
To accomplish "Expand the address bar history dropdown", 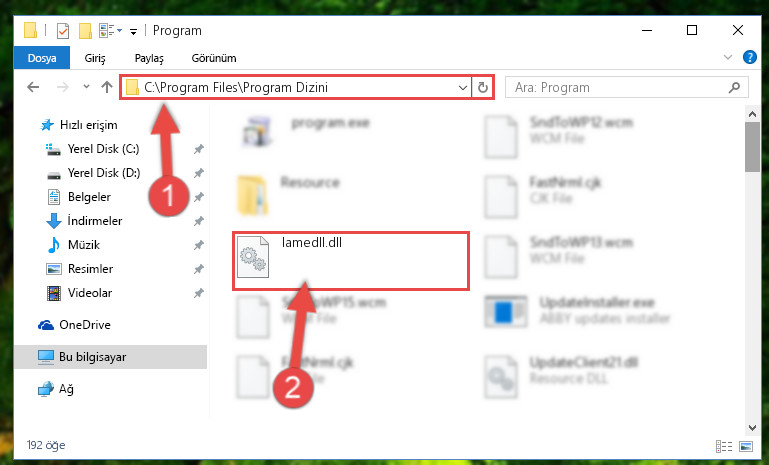I will pos(462,87).
